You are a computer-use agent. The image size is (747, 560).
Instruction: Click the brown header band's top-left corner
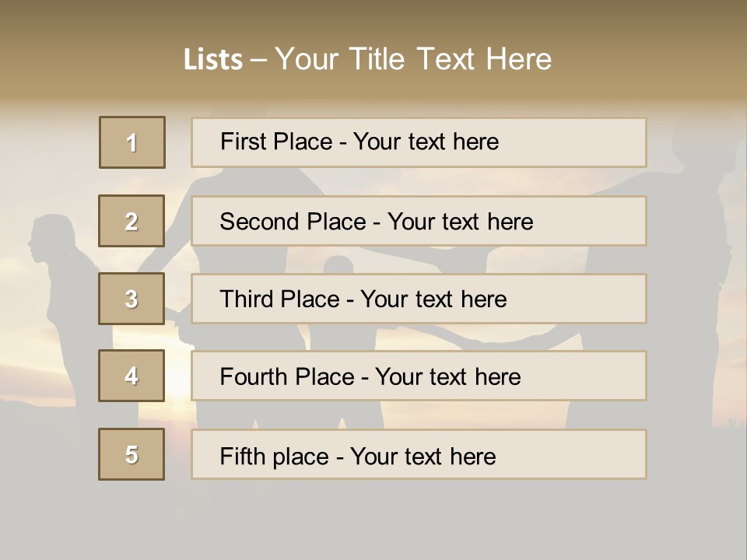point(9,9)
